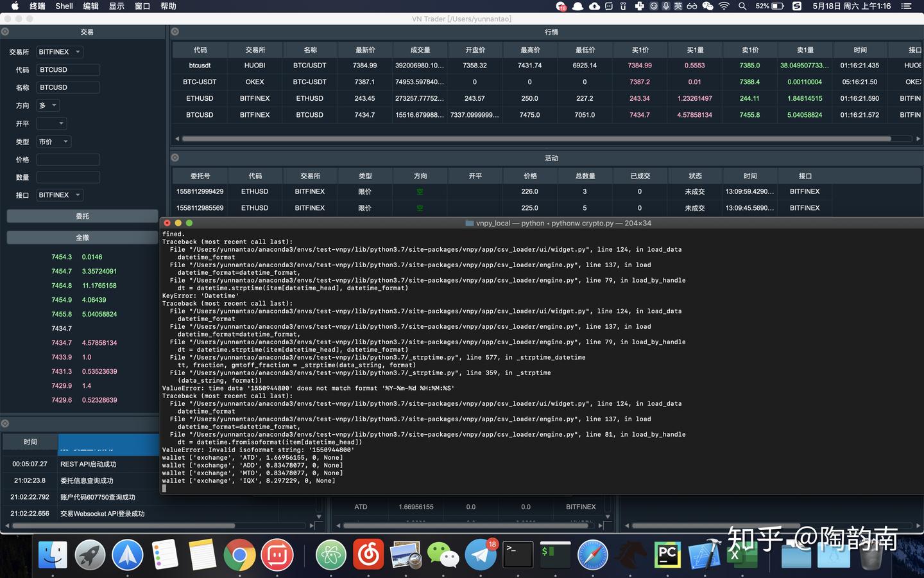Open the black Terminal icon in dock
924x578 pixels.
[x=518, y=555]
